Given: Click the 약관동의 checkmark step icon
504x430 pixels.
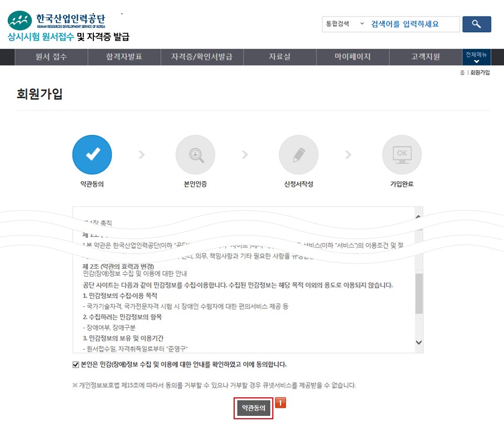Looking at the screenshot, I should tap(92, 155).
